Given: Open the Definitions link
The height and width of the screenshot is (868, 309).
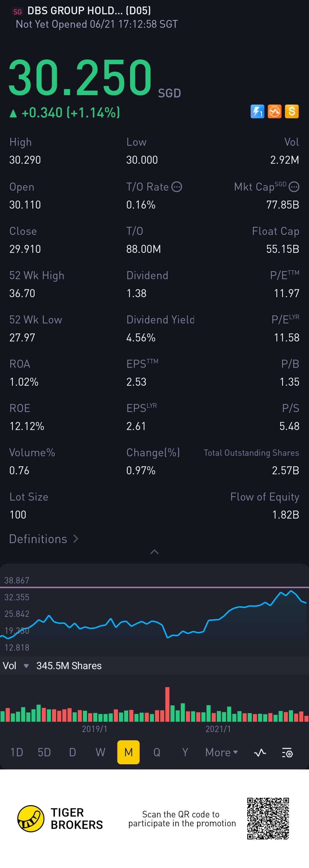Looking at the screenshot, I should pyautogui.click(x=43, y=539).
